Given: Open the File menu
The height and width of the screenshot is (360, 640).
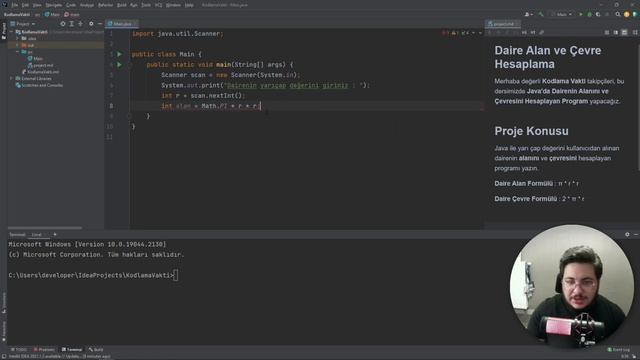Looking at the screenshot, I should pos(15,5).
